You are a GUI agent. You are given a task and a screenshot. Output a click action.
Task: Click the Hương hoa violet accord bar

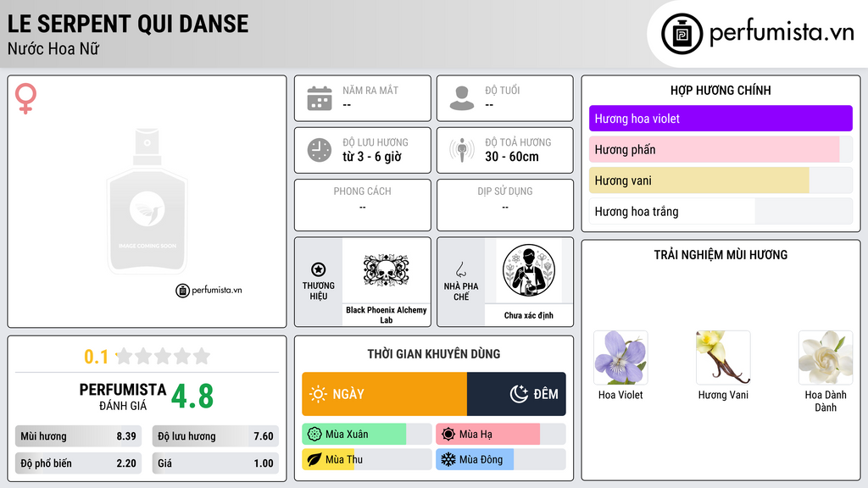tap(721, 119)
